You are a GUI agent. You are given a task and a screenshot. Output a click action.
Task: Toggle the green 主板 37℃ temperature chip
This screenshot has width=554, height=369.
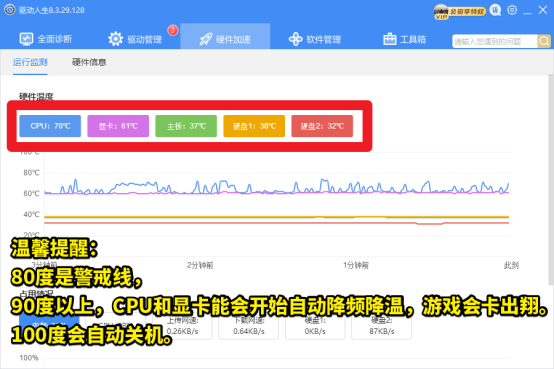coord(186,126)
